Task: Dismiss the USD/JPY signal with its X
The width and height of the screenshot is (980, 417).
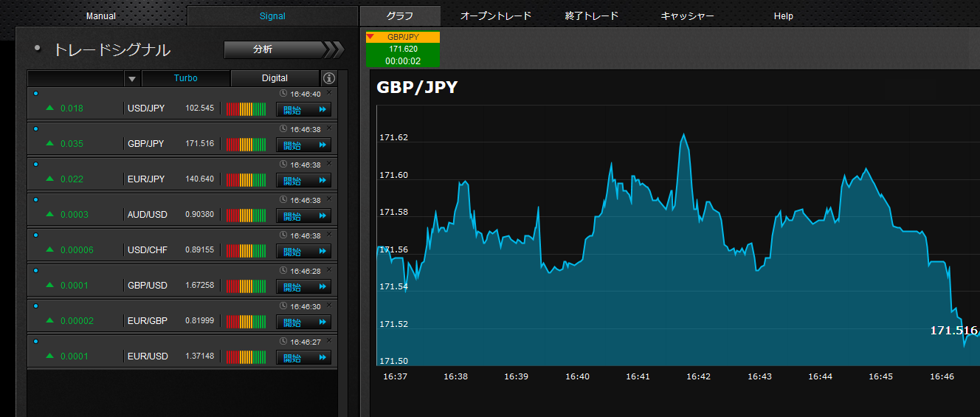Action: (x=329, y=92)
